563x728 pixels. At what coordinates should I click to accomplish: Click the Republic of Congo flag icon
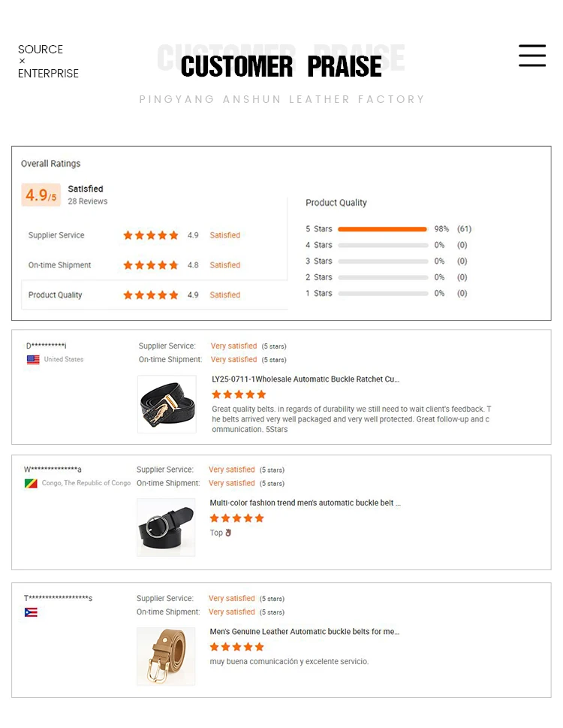31,483
